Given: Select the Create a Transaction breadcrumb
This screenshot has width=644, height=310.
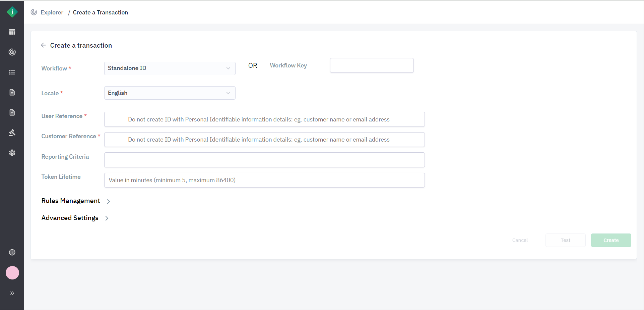Looking at the screenshot, I should (100, 12).
